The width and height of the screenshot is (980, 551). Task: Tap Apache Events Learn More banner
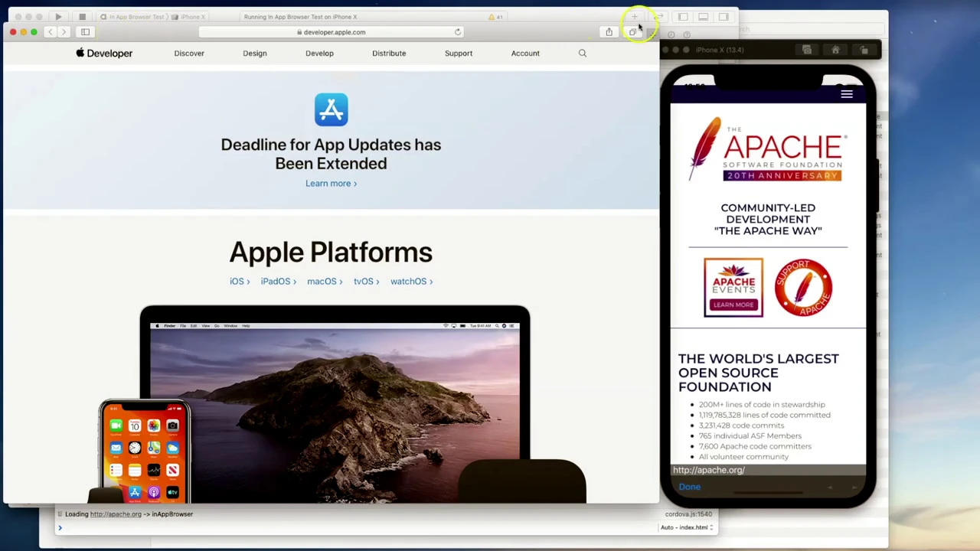coord(733,287)
